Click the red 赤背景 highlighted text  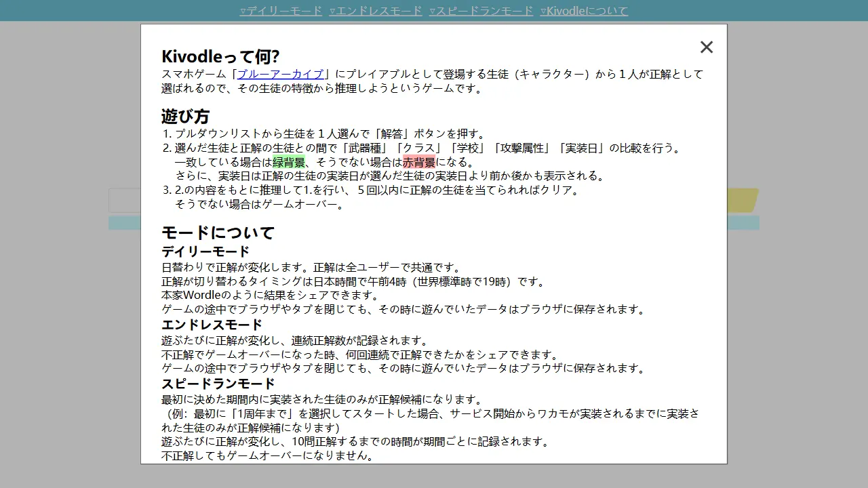[419, 162]
